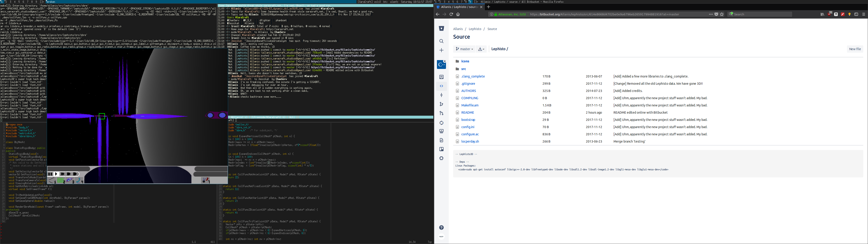Open the download options dropdown
The image size is (868, 244).
click(481, 49)
